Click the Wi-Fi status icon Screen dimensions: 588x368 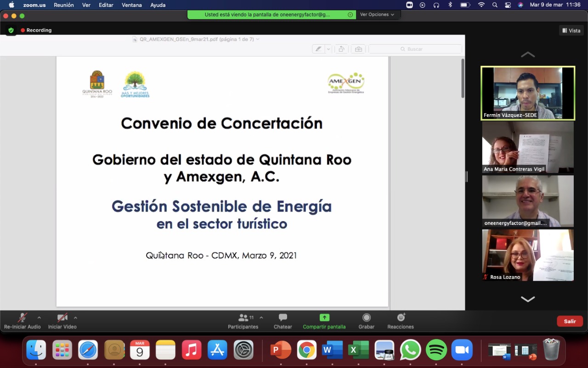(481, 5)
